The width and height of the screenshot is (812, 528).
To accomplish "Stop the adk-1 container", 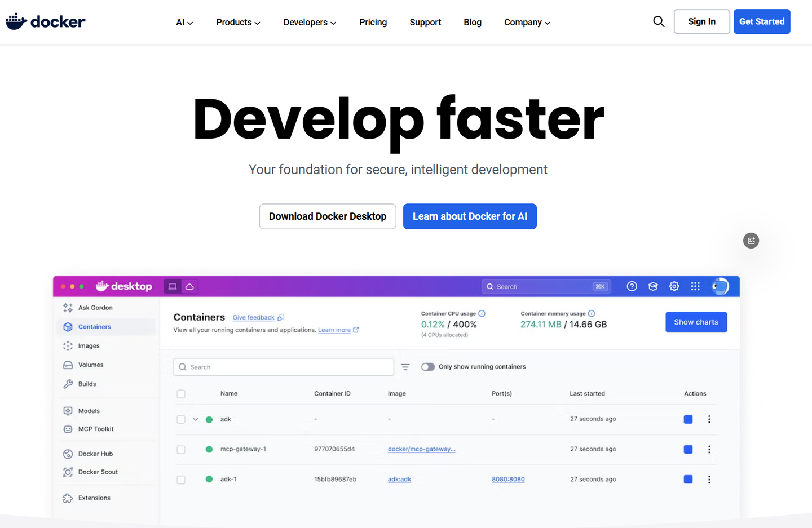I will 688,479.
